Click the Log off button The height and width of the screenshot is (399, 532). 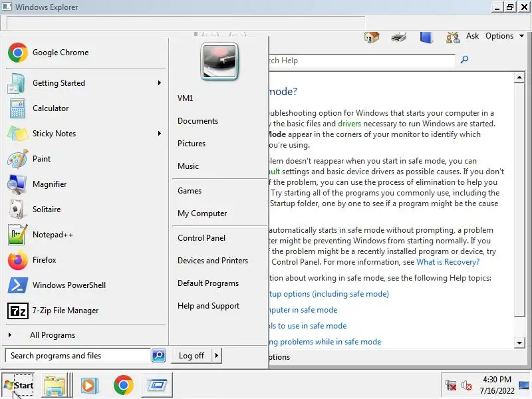192,356
